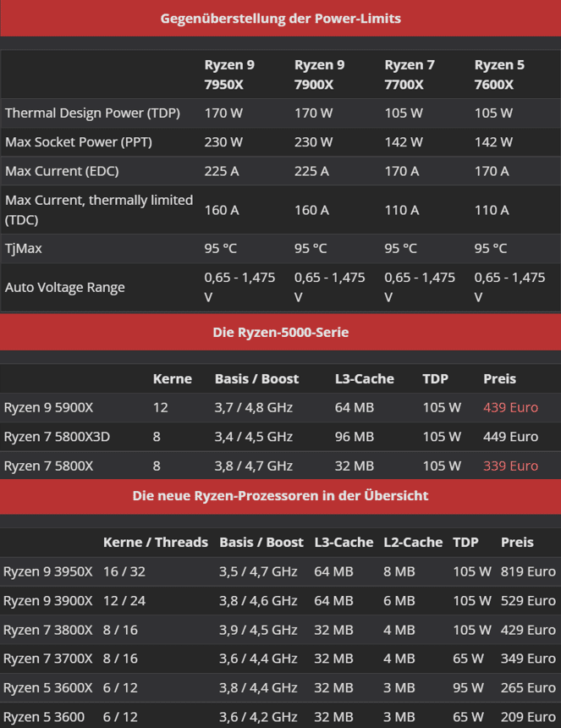Click 'Die neue Ryzen-Prozessoren in der Übersicht' heading
561x728 pixels.
(x=280, y=496)
